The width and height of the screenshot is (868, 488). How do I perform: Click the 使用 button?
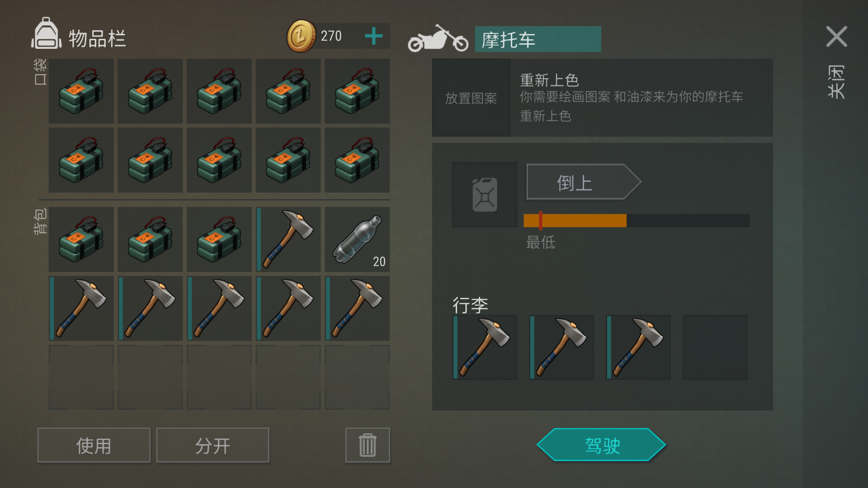94,445
